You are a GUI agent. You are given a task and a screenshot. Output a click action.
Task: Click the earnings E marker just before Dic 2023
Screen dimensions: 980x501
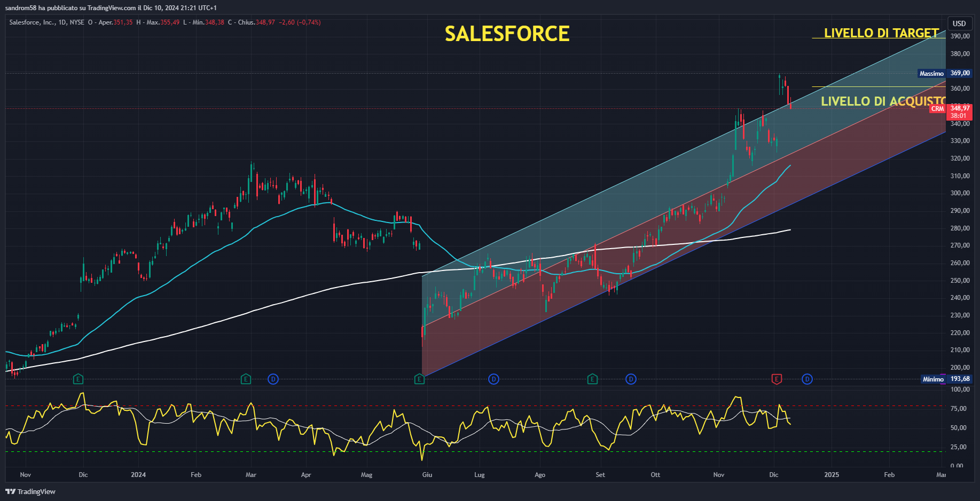coord(78,379)
